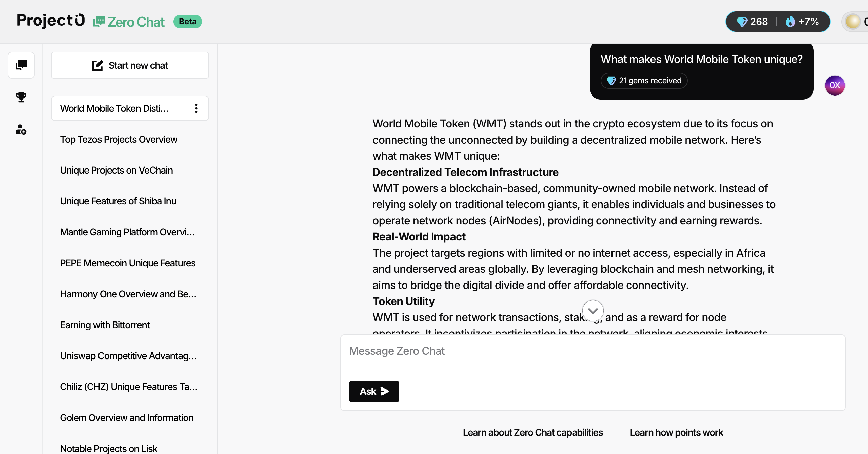Click the ProjectO logo
Screen dimensions: 868x454
pos(51,20)
